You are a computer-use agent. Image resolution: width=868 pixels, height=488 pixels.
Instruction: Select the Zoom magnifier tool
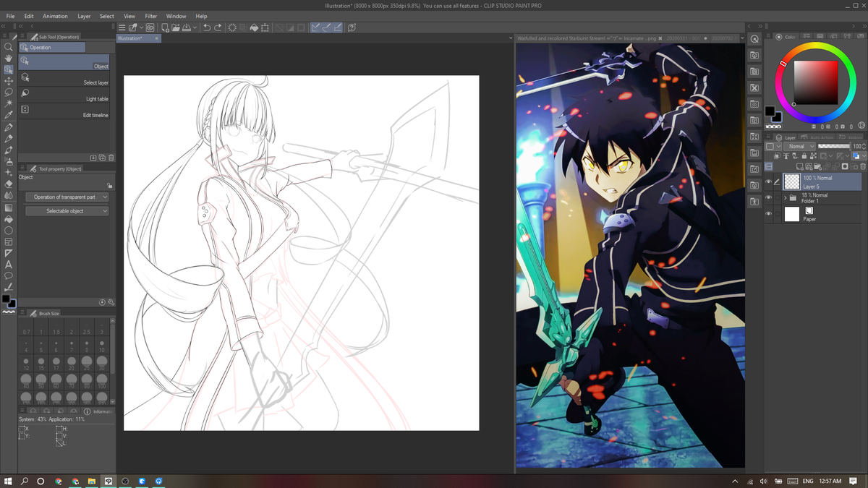(9, 47)
